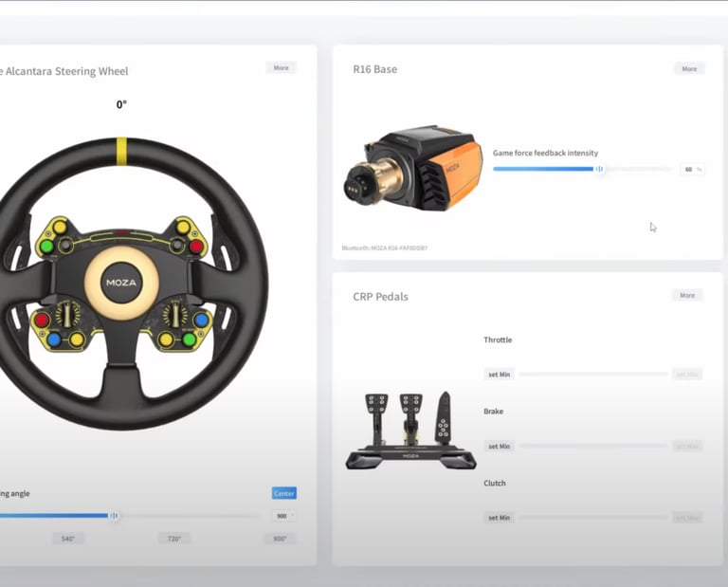Viewport: 728px width, 587px height.
Task: Click the "Brake" label
Action: pyautogui.click(x=494, y=412)
